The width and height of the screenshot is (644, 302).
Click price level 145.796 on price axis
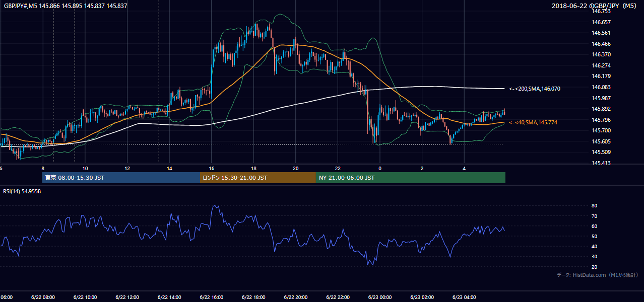coord(601,120)
